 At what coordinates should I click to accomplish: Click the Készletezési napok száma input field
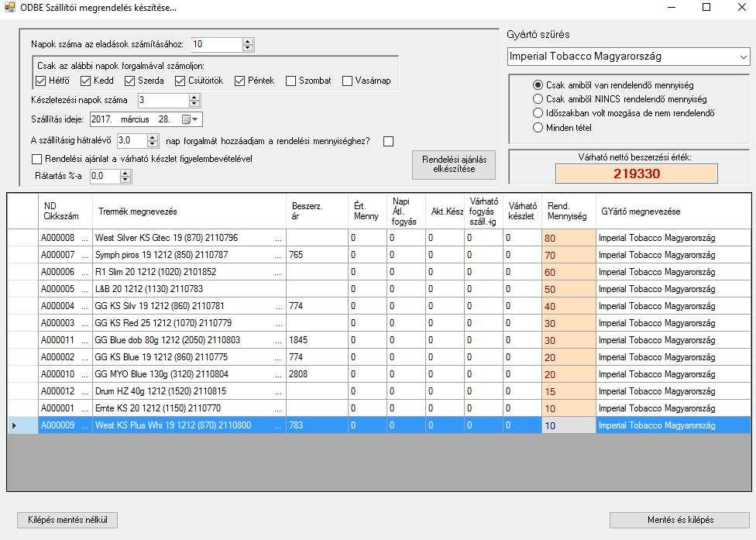(x=163, y=100)
